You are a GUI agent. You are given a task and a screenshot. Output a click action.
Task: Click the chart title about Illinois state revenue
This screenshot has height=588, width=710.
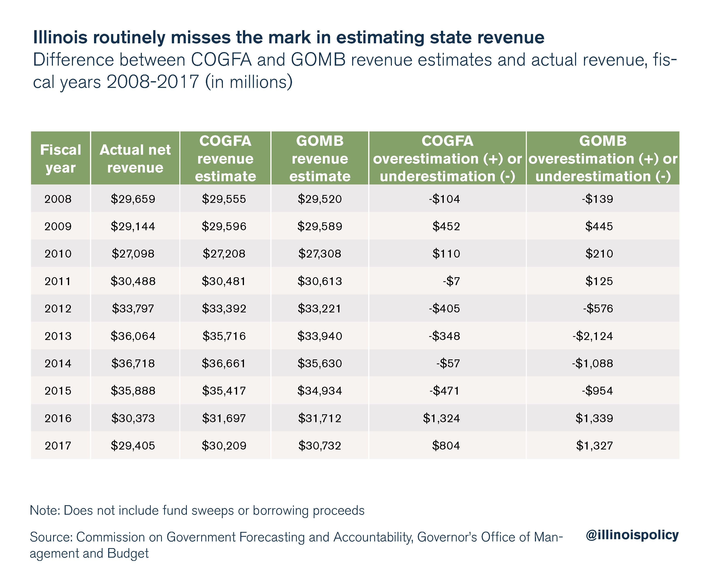(x=289, y=37)
